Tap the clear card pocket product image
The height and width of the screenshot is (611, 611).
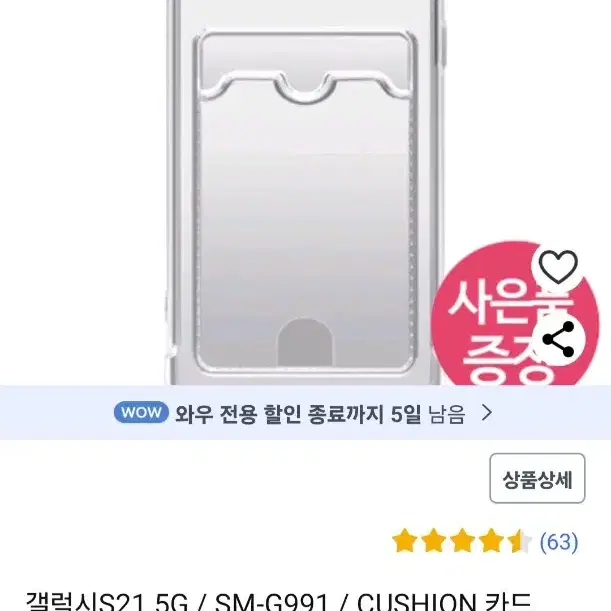pyautogui.click(x=305, y=192)
